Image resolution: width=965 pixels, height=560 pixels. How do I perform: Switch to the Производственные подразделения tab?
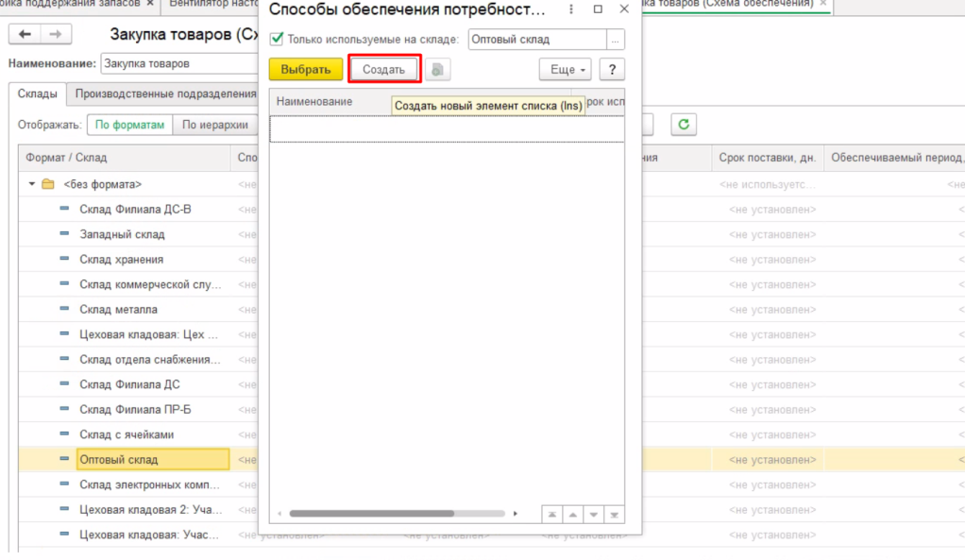coord(166,94)
